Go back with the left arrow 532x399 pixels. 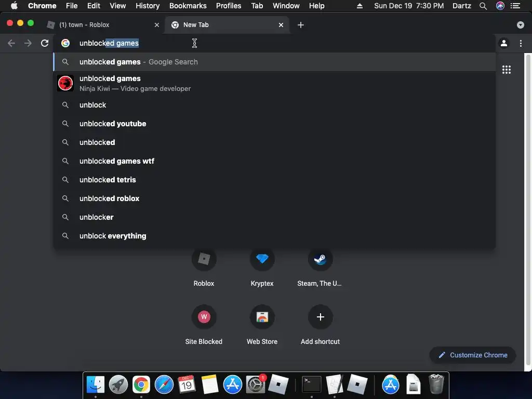11,43
